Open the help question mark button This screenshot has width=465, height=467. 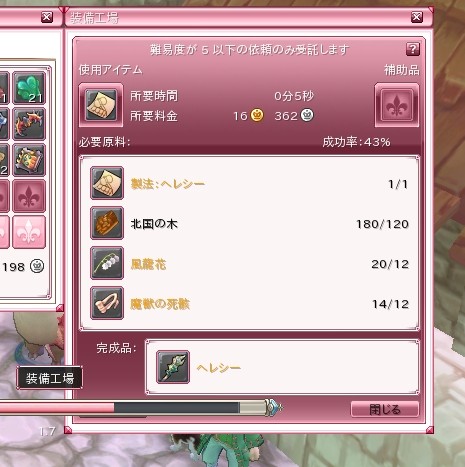click(x=413, y=49)
